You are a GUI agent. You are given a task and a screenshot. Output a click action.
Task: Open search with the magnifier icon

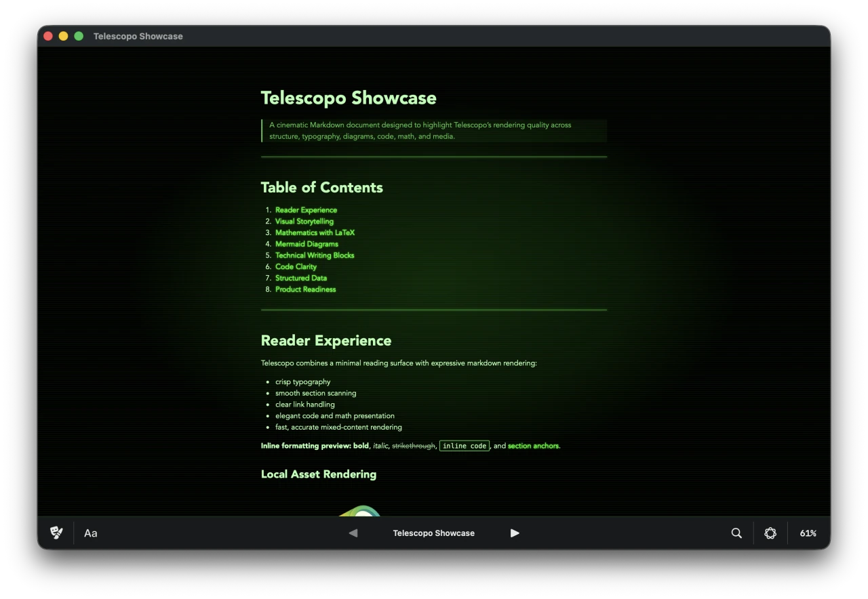coord(736,533)
